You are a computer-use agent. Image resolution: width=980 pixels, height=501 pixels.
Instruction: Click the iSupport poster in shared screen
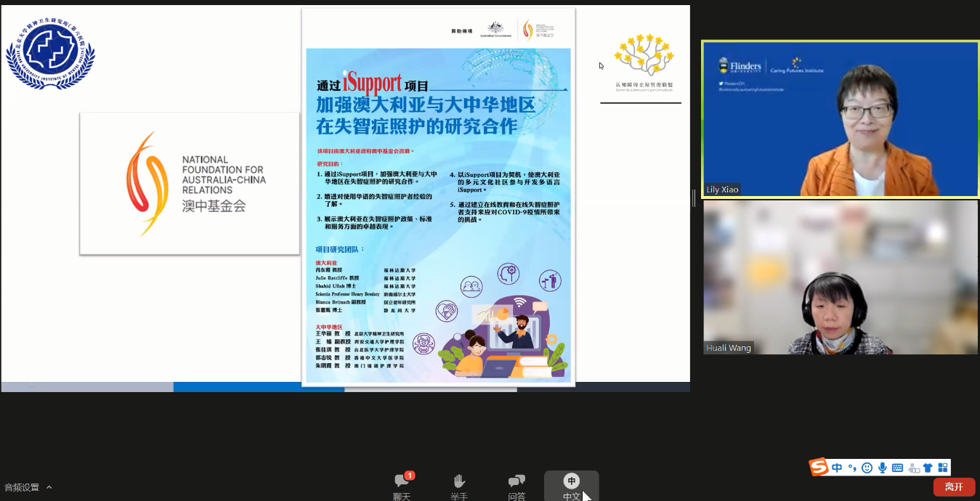(x=438, y=196)
